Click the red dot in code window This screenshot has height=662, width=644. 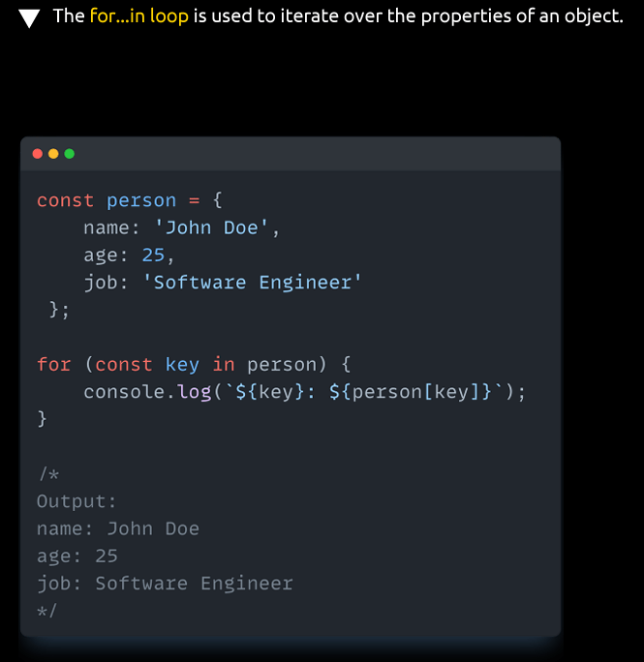(38, 154)
